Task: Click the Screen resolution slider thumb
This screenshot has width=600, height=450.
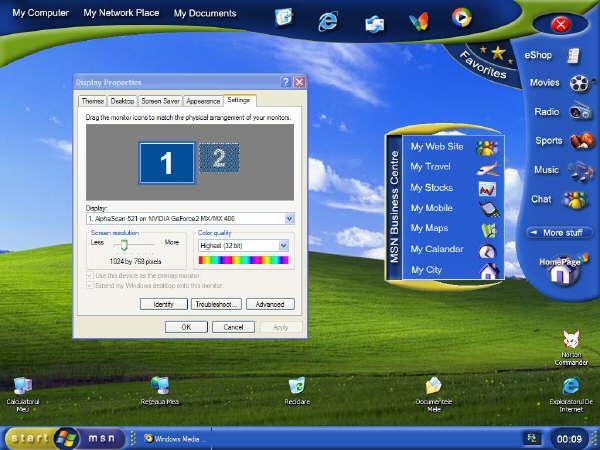Action: click(x=124, y=245)
